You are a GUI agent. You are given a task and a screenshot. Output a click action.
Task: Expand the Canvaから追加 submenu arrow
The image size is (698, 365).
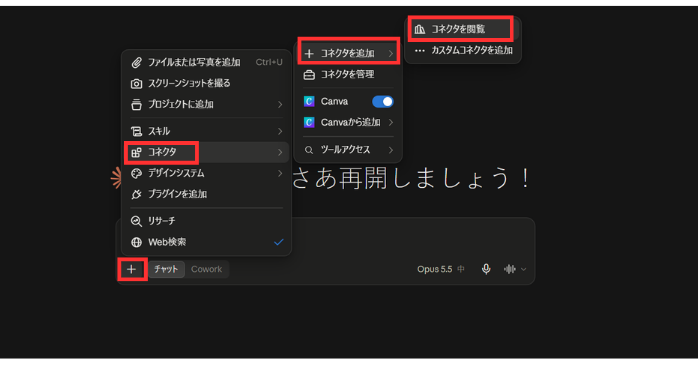pos(390,122)
